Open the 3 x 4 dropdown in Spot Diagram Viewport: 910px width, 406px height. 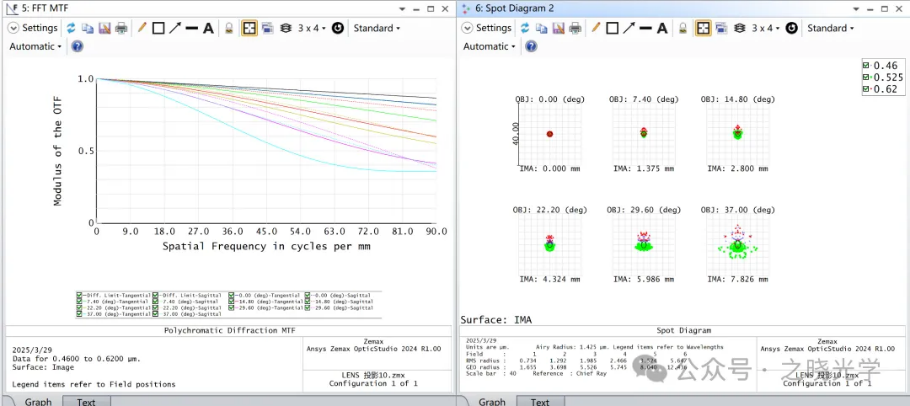tap(767, 28)
